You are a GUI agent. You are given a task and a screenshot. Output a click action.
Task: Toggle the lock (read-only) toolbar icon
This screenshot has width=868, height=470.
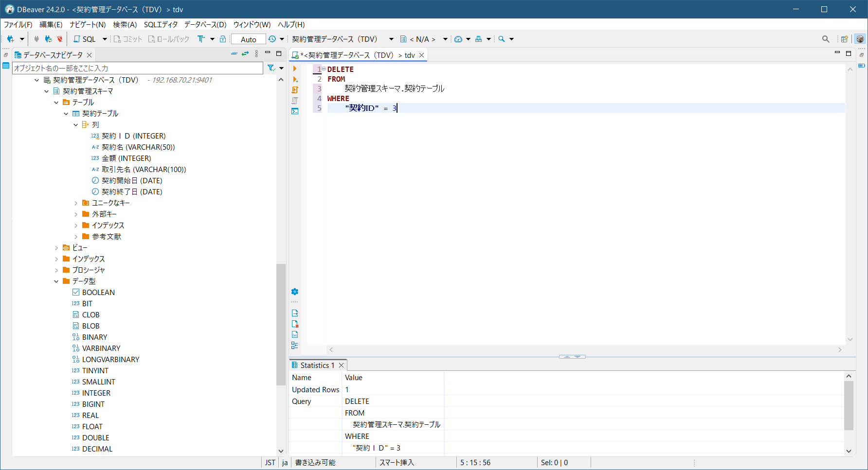[x=223, y=39]
